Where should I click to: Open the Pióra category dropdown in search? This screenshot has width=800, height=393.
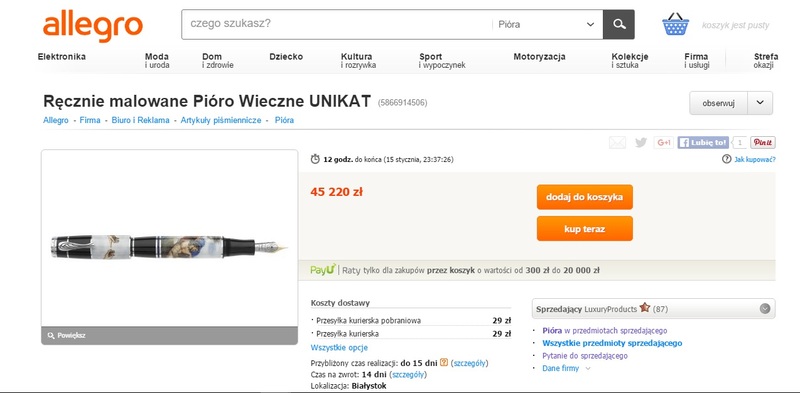coord(547,24)
